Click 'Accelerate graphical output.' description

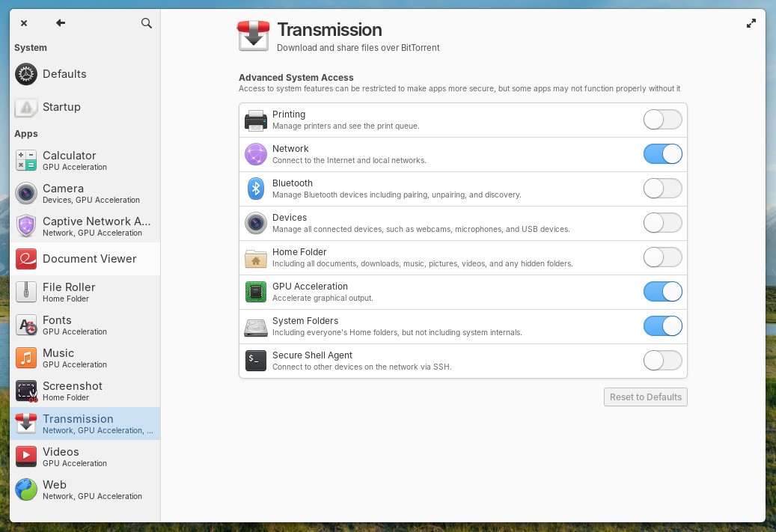(x=323, y=298)
